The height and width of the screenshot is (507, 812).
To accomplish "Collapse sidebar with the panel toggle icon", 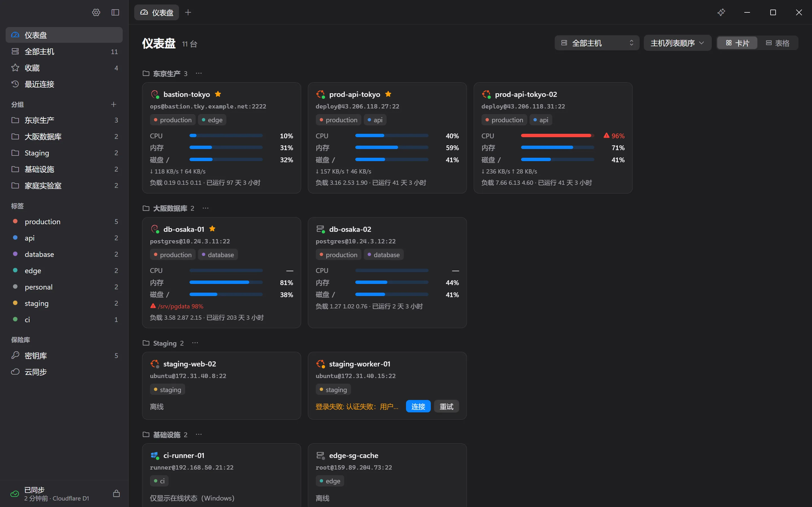I will click(x=115, y=12).
